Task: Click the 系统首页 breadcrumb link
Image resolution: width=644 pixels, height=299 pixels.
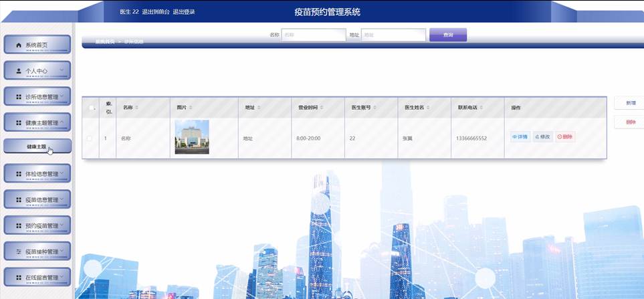Action: point(105,41)
